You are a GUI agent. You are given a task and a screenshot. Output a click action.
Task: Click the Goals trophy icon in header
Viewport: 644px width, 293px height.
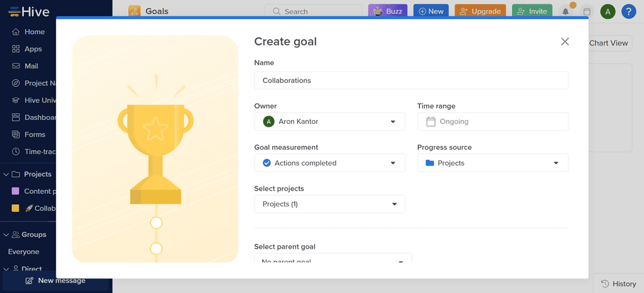pos(134,11)
